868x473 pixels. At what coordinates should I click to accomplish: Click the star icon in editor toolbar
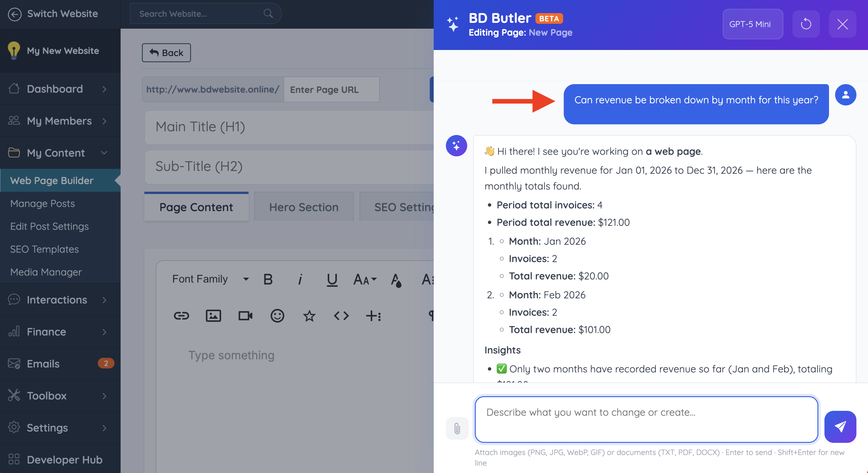pyautogui.click(x=309, y=316)
